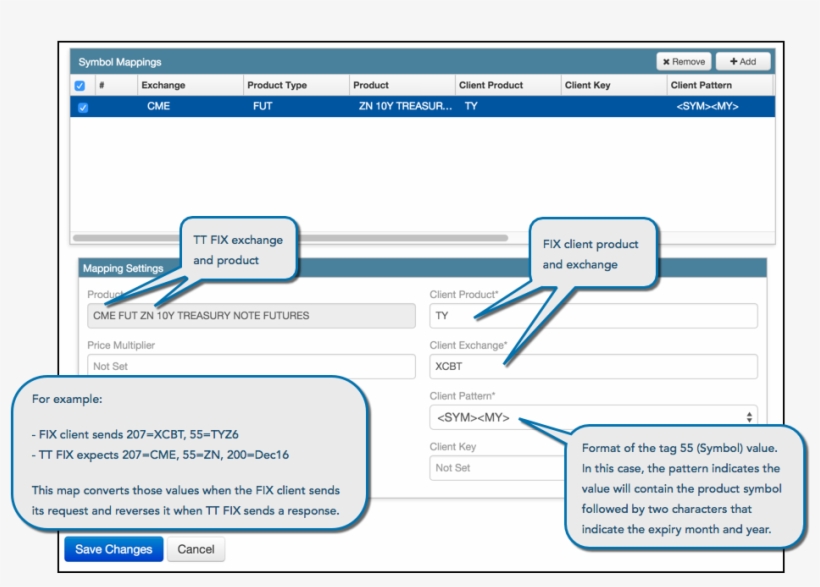Cancel the mapping edits
Viewport: 820px width, 587px height.
coord(196,549)
